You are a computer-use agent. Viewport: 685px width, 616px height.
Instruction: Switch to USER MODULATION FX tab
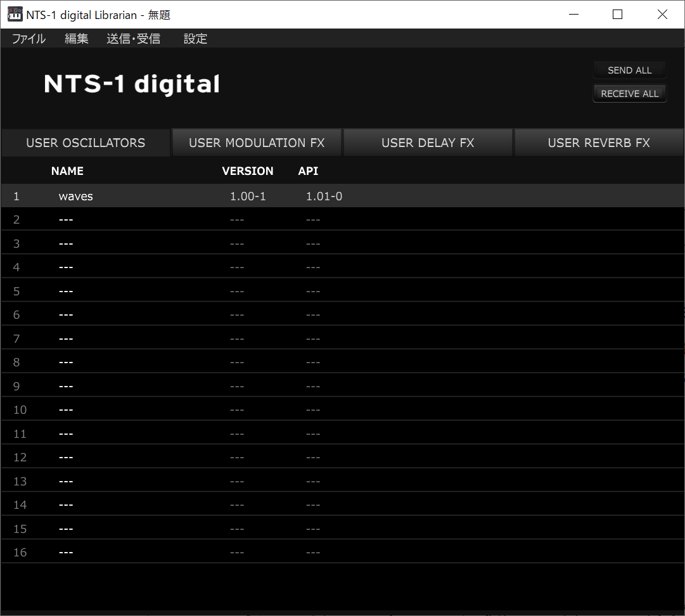[257, 143]
